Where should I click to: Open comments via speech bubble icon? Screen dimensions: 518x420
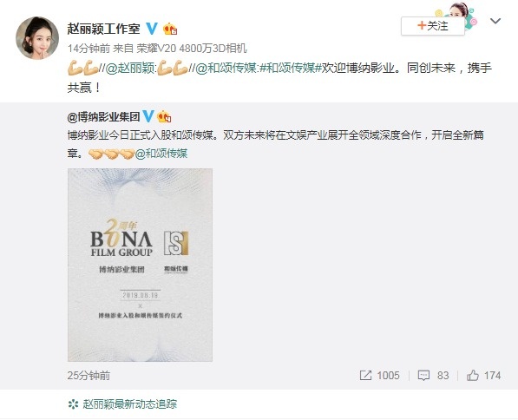coord(423,375)
